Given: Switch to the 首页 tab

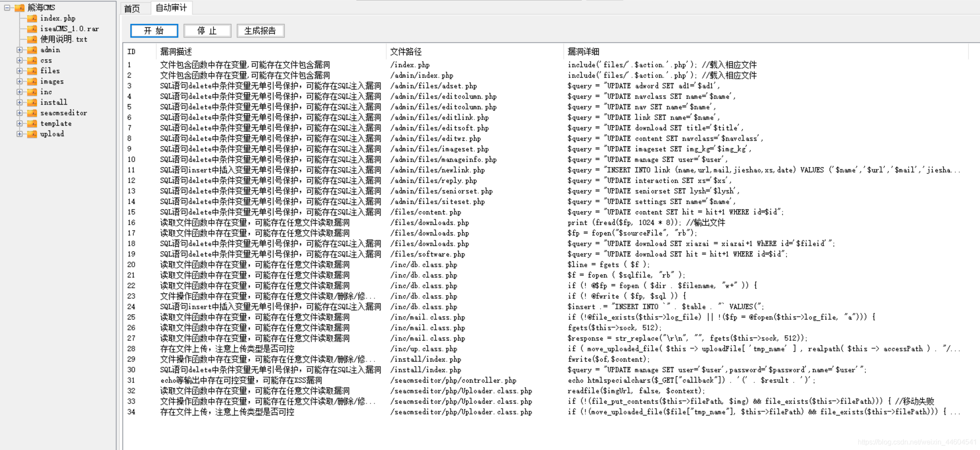Looking at the screenshot, I should (x=132, y=8).
